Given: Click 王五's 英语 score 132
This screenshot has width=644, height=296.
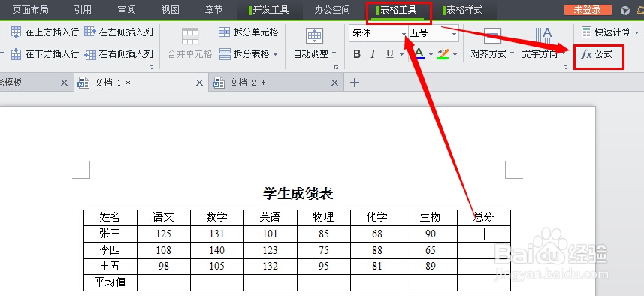Looking at the screenshot, I should 271,267.
